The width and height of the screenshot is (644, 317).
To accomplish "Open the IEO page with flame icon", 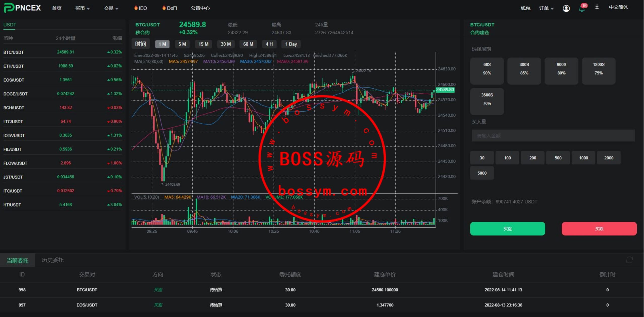I will [x=140, y=8].
